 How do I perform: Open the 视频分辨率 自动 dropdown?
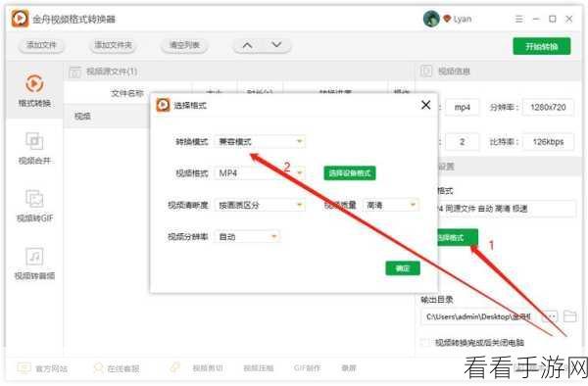coord(247,237)
